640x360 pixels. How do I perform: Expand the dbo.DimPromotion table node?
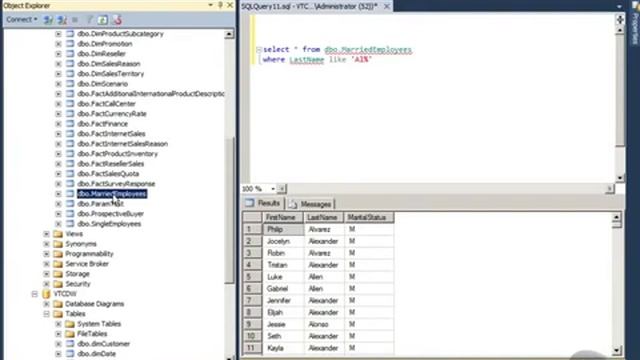58,44
